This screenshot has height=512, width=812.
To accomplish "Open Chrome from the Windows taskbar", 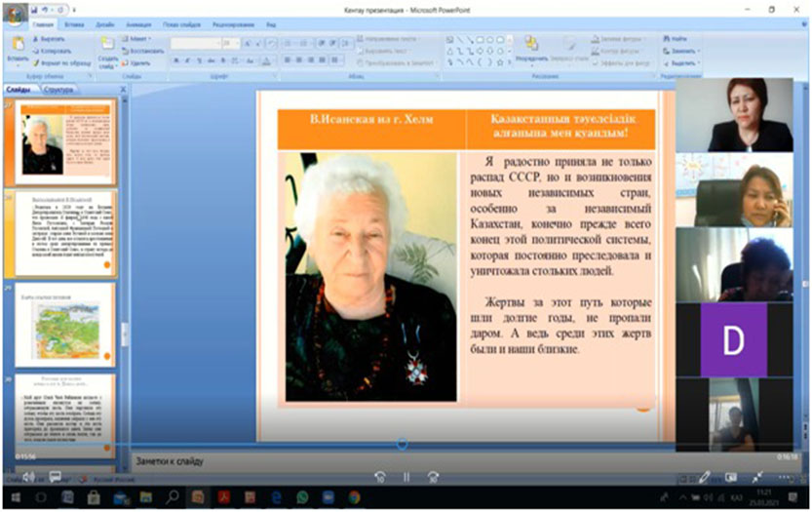I will click(x=354, y=497).
